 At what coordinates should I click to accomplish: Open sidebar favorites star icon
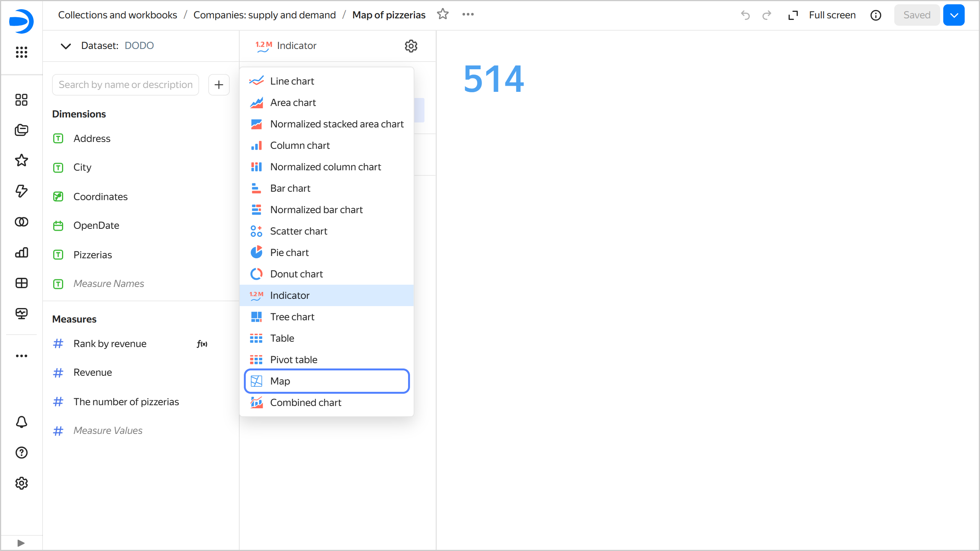[x=21, y=160]
